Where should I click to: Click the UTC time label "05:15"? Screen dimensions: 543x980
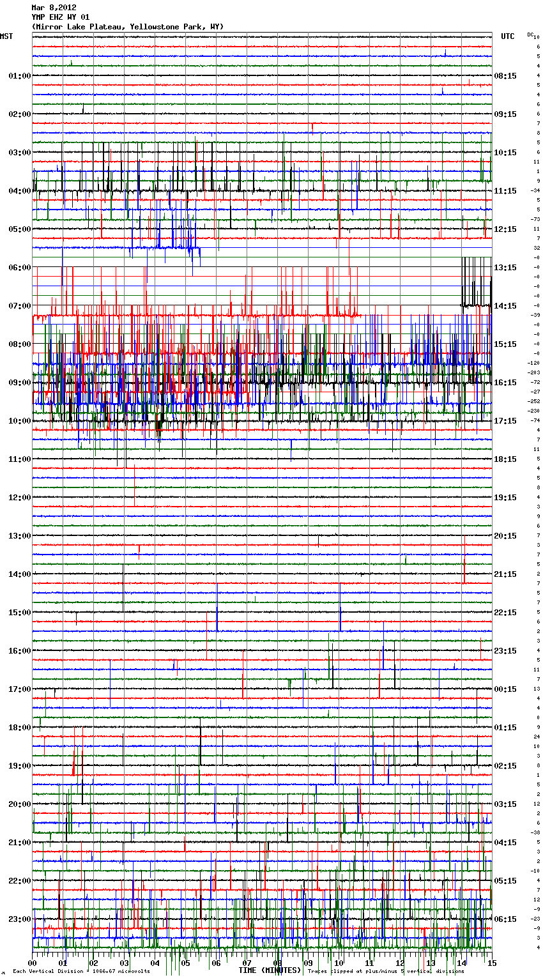click(505, 881)
